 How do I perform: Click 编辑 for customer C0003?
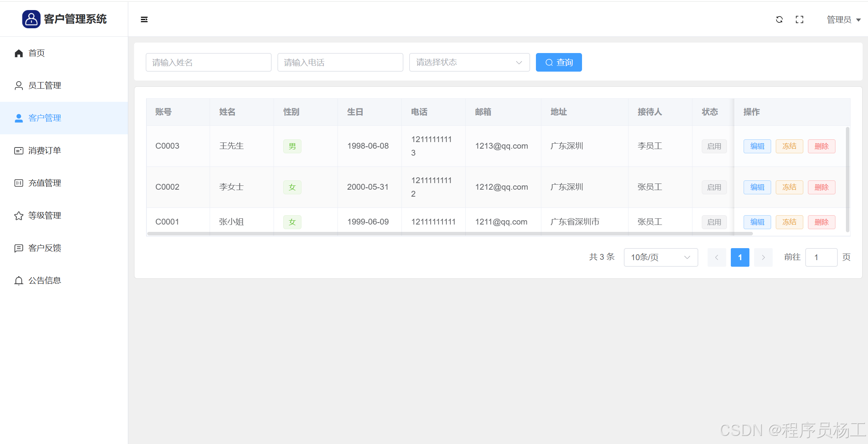pos(757,146)
